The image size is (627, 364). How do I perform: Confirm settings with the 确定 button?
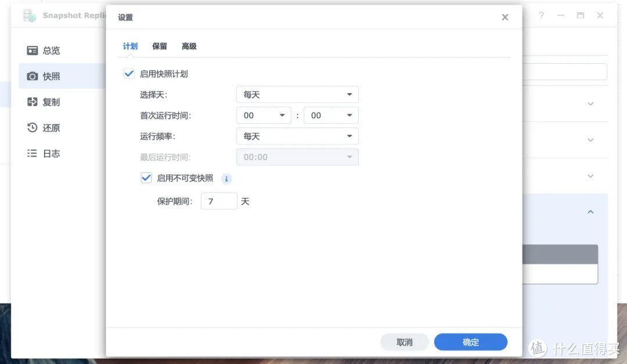click(470, 342)
